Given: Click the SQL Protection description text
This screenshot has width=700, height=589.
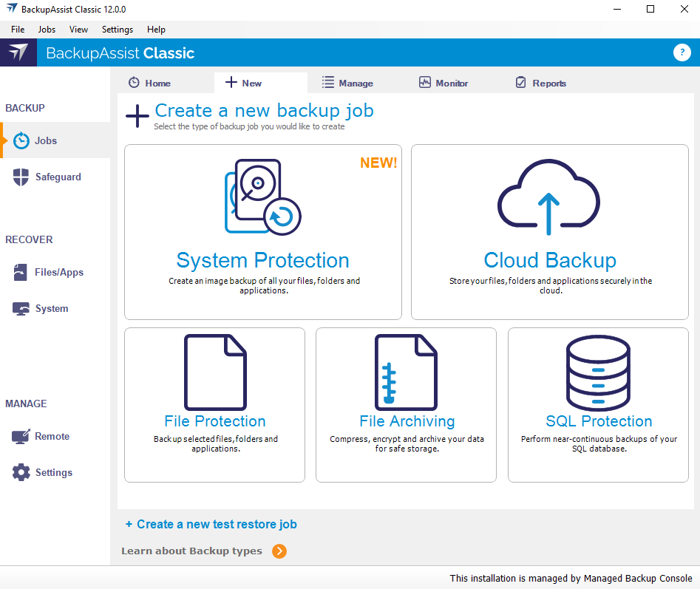Looking at the screenshot, I should (x=599, y=444).
